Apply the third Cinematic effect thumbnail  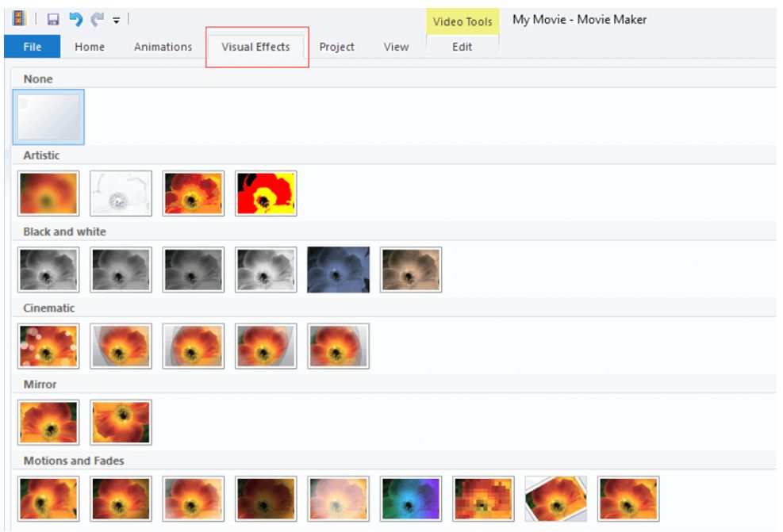[194, 346]
